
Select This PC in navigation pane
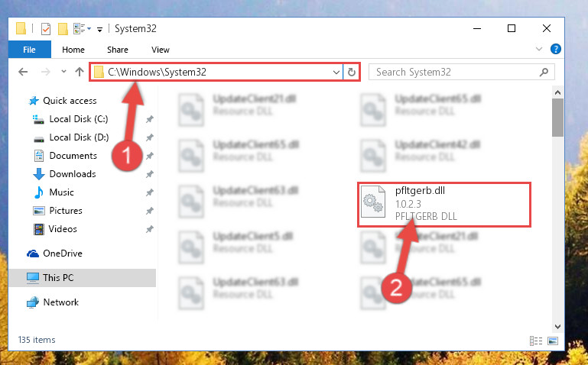(82, 278)
